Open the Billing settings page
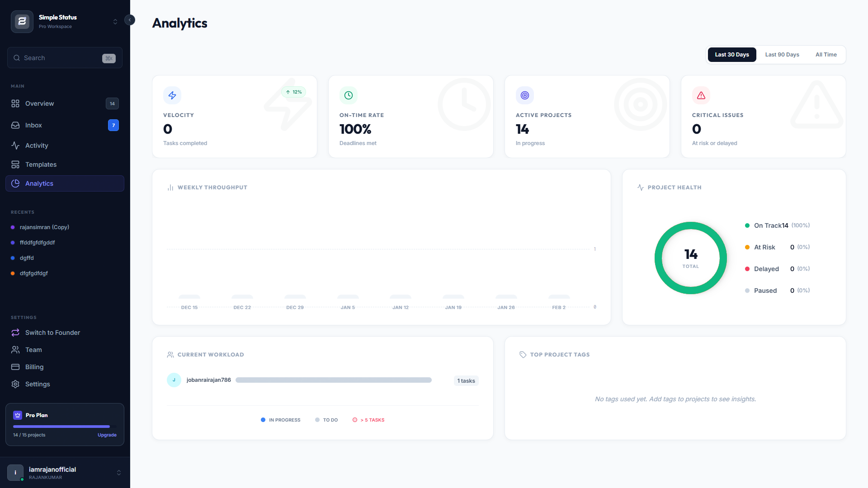The width and height of the screenshot is (868, 488). 34,367
